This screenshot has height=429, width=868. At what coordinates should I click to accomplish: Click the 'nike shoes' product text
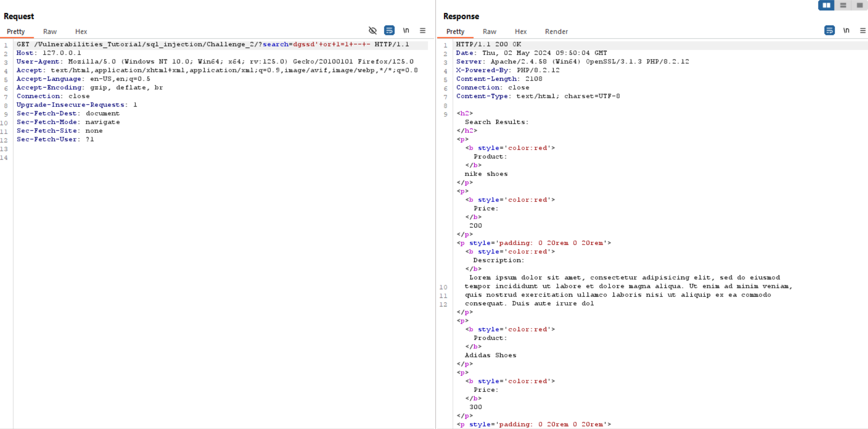[x=486, y=174]
